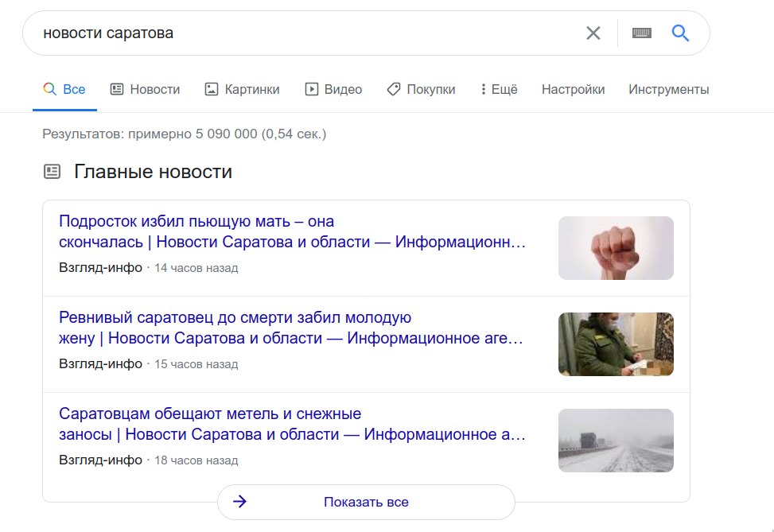Open the "Картинки" tab

(243, 89)
